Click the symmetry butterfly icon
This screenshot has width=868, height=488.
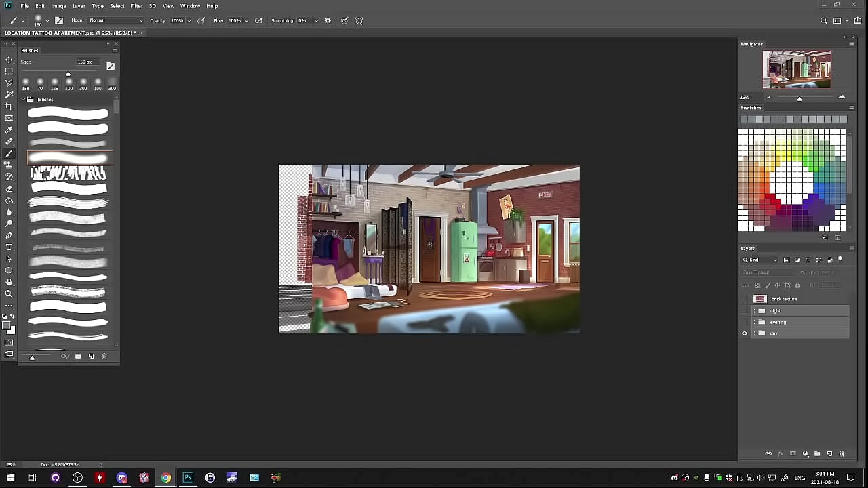click(359, 20)
